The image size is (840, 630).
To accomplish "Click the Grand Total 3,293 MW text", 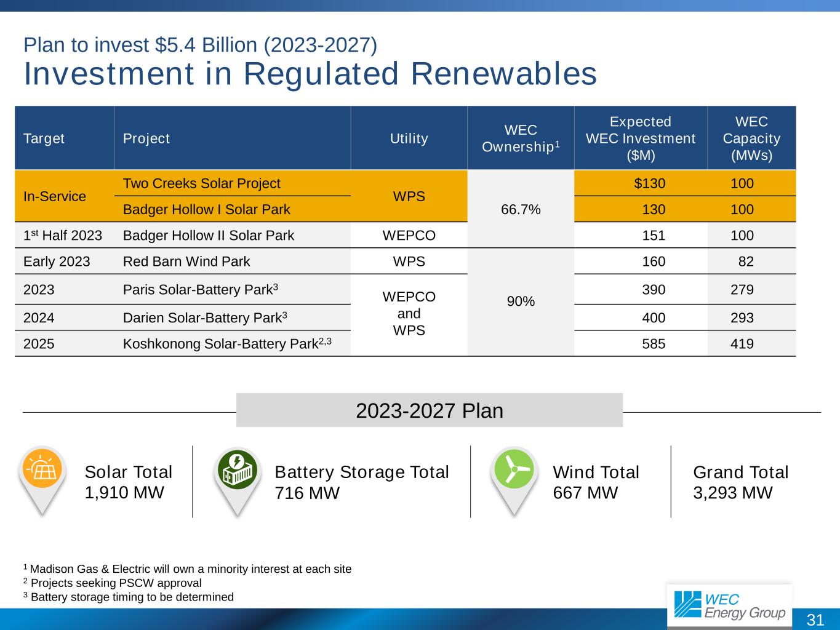I will (x=740, y=482).
